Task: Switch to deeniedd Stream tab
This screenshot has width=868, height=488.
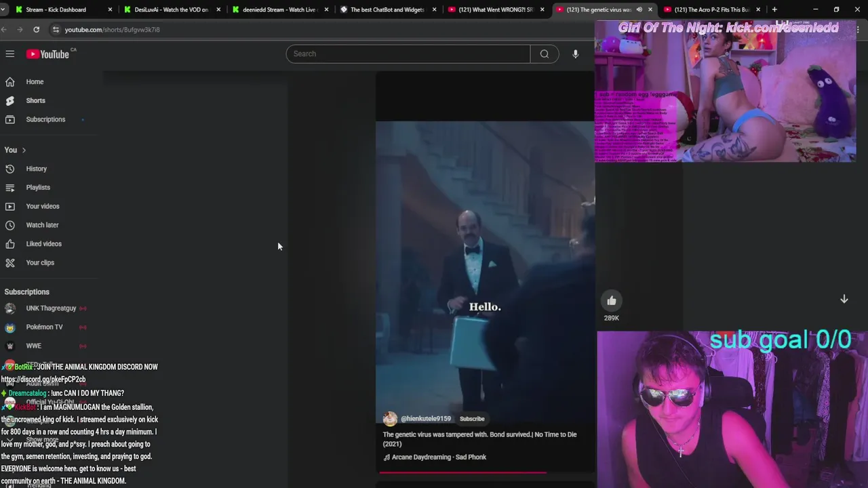Action: click(279, 9)
